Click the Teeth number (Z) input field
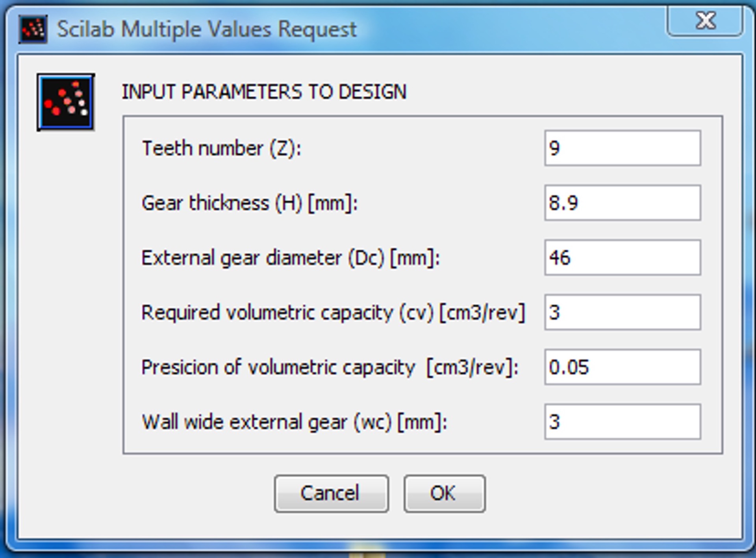 point(622,148)
